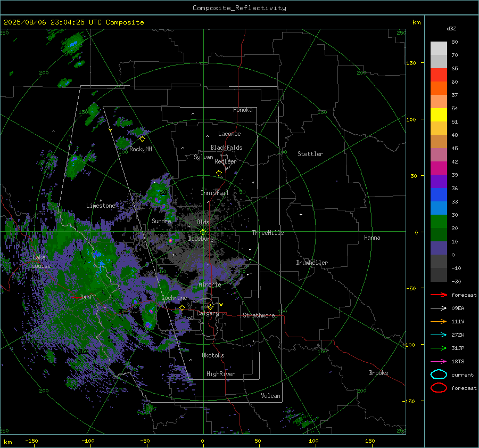Click the Stettler city label
479x448 pixels.
310,154
